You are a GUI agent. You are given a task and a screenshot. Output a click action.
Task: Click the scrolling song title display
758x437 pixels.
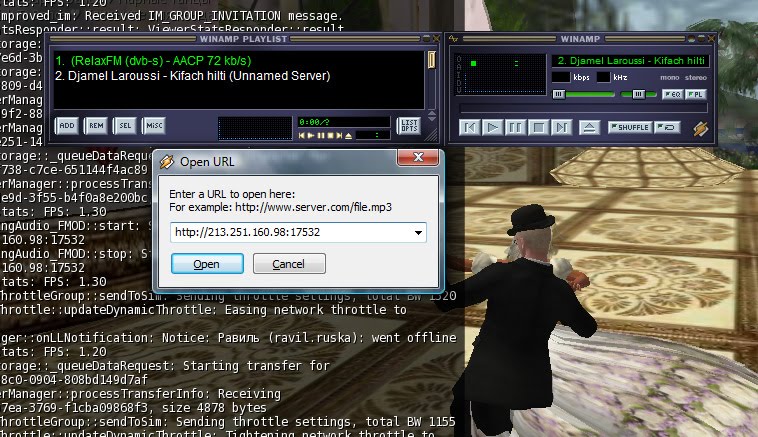tap(630, 60)
